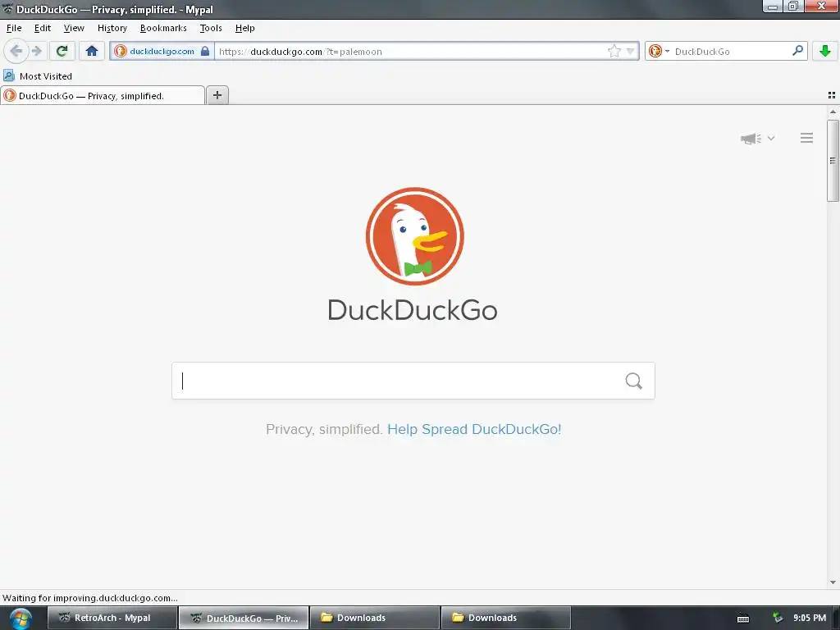Choose search engine from DuckDuckGo icon dropdown
This screenshot has width=840, height=630.
tap(659, 52)
